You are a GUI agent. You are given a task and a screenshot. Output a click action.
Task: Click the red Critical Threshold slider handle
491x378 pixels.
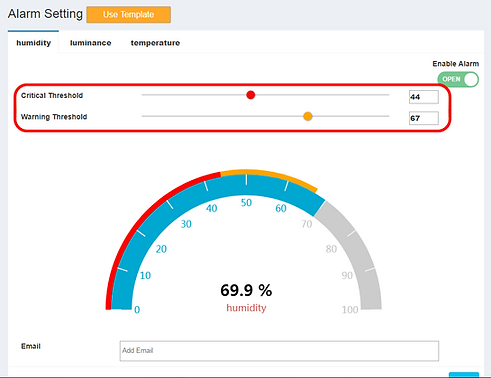(251, 95)
